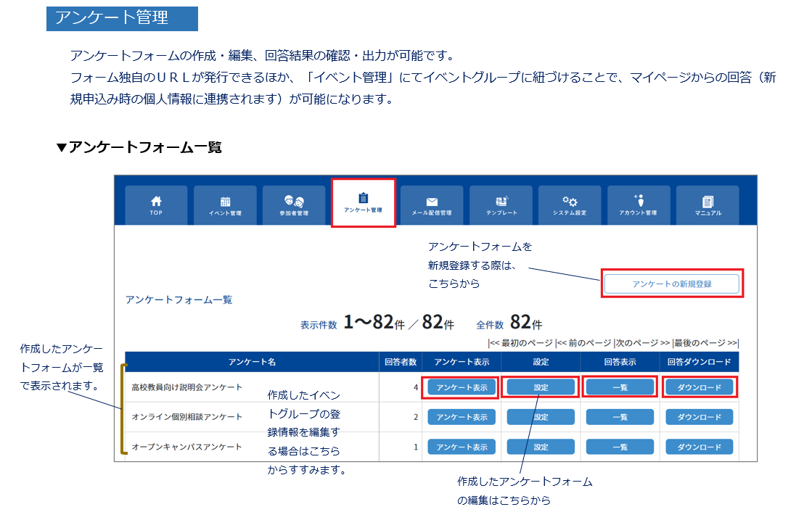Click the アンケートの新規登録 button

[672, 284]
